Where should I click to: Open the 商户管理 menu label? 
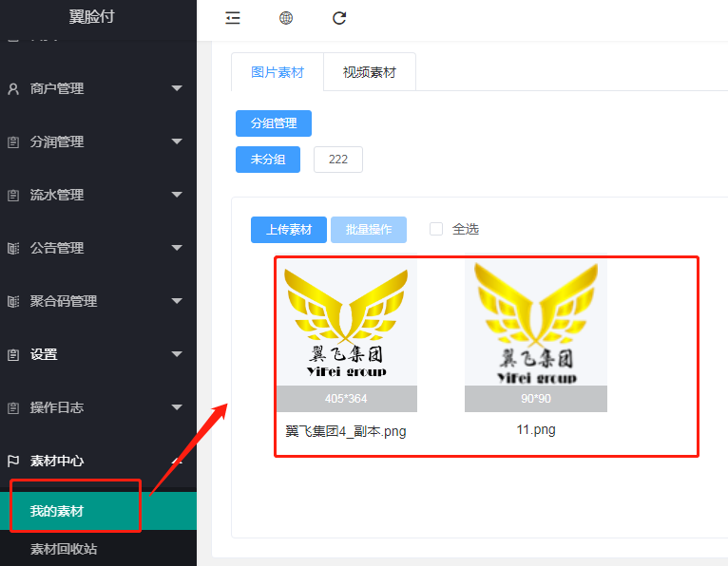click(x=57, y=88)
